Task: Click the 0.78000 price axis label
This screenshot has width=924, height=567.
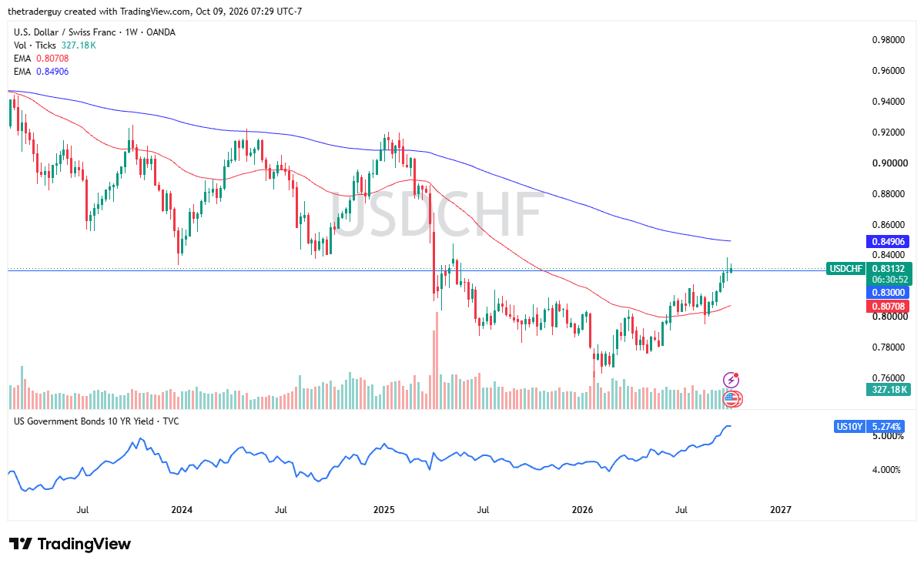Action: pos(889,347)
